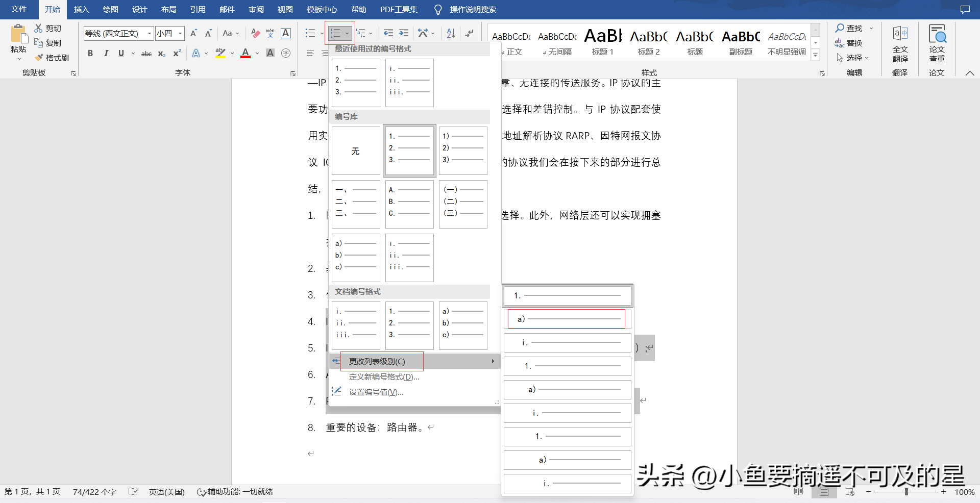The height and width of the screenshot is (503, 980).
Task: Click the zoom in plus button
Action: click(x=944, y=492)
